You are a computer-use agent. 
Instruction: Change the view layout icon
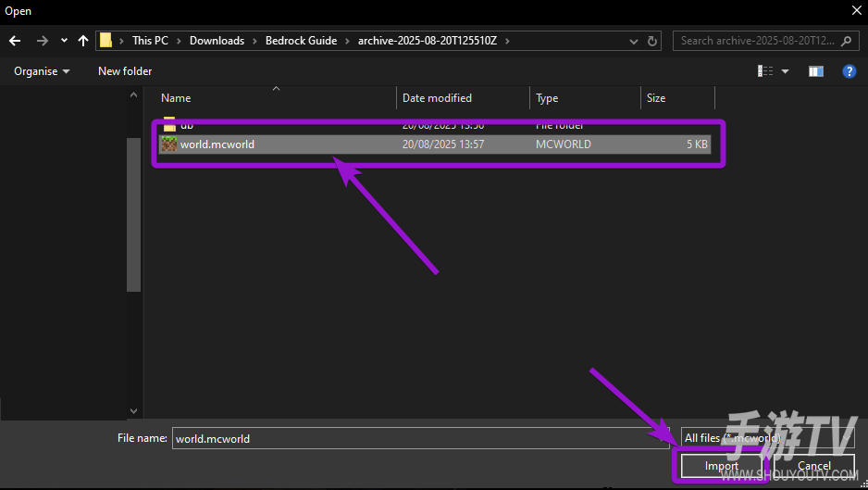click(x=765, y=71)
